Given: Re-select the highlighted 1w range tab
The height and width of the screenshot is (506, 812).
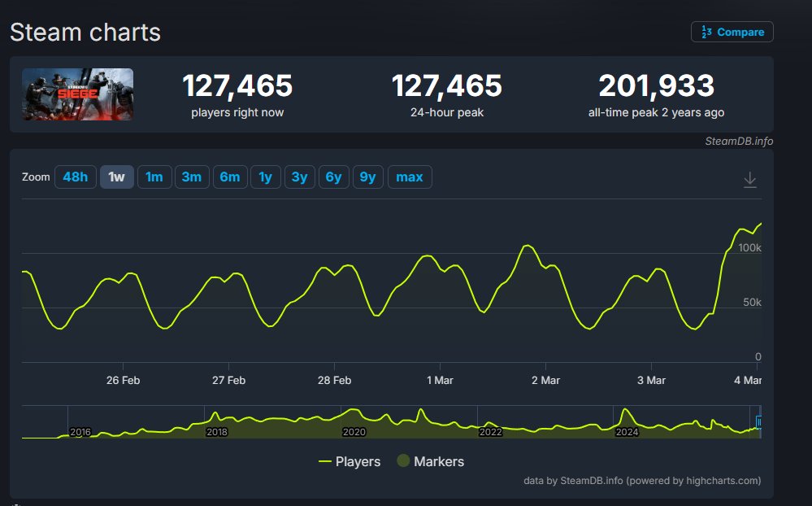Looking at the screenshot, I should pyautogui.click(x=116, y=177).
